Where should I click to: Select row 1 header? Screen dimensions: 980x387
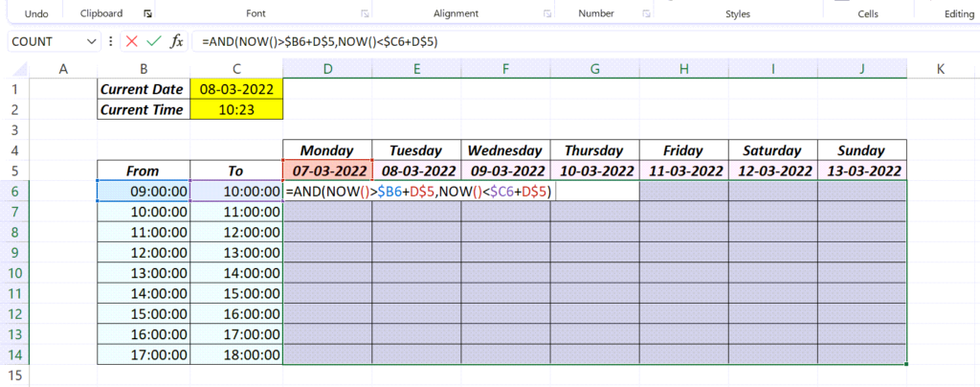click(x=14, y=89)
